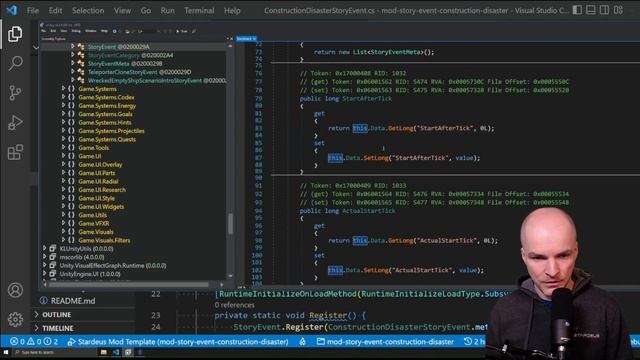Click flame icon in status bar

pos(302,342)
